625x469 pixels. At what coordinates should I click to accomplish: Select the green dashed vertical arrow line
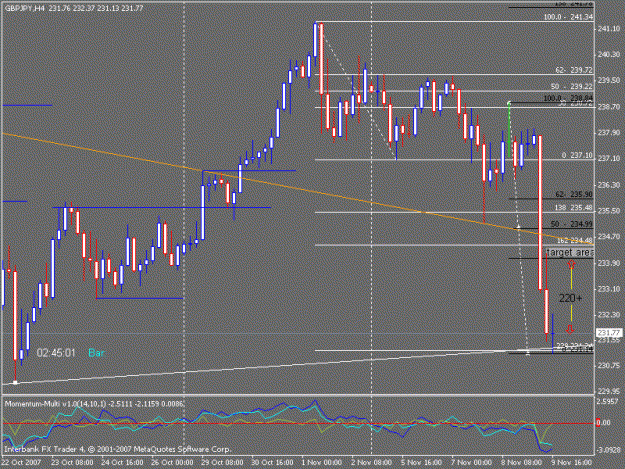tap(509, 130)
